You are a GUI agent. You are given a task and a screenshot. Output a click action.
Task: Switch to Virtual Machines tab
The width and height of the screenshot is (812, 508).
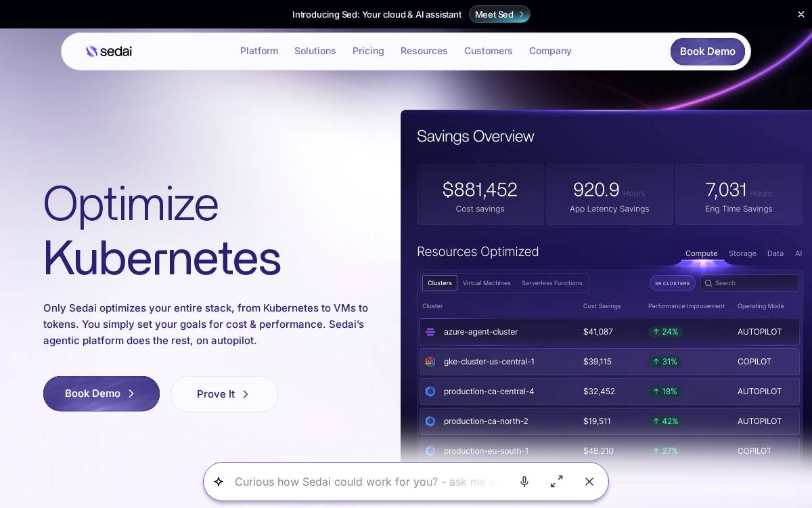click(x=487, y=283)
